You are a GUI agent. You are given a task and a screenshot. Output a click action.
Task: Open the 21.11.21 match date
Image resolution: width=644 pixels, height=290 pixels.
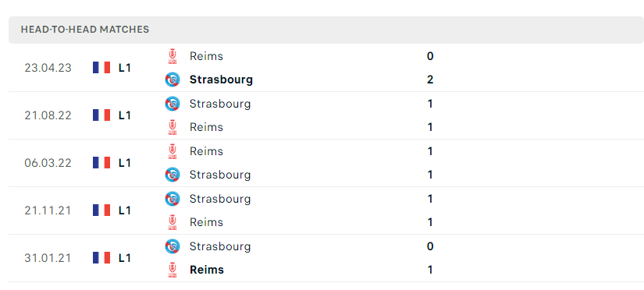tap(48, 210)
